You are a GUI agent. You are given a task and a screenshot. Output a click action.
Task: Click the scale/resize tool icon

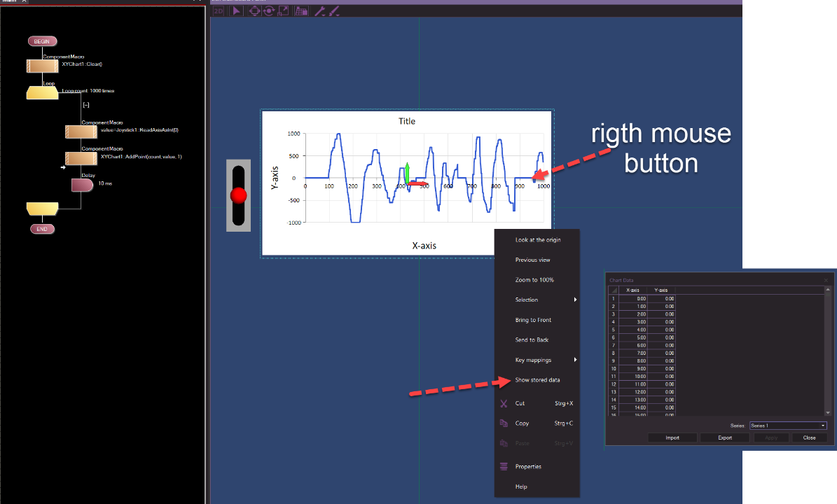pyautogui.click(x=283, y=10)
